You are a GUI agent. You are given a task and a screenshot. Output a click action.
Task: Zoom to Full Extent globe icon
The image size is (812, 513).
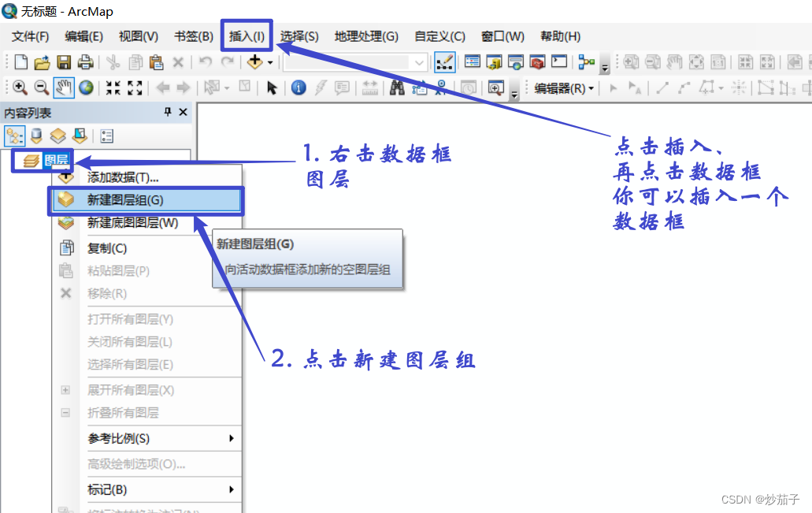click(86, 87)
